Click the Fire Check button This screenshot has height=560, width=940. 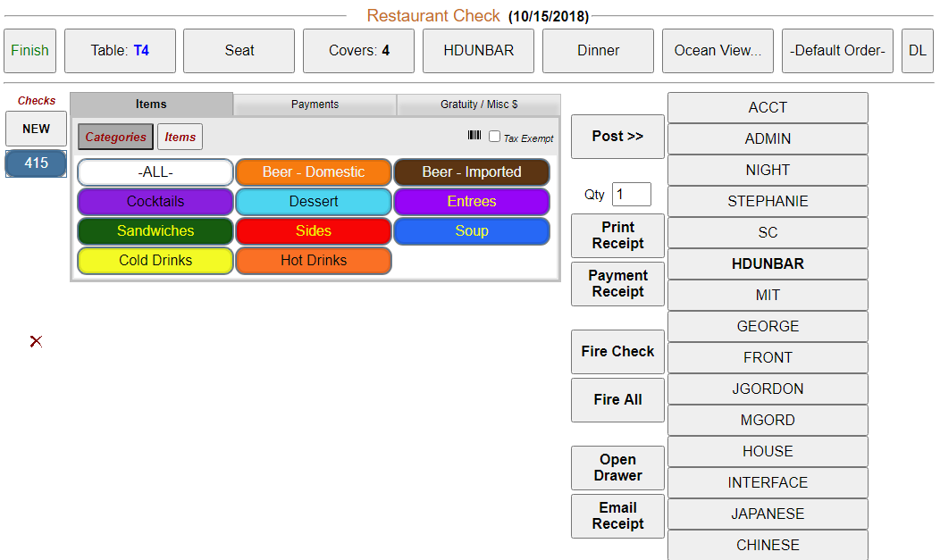[617, 352]
